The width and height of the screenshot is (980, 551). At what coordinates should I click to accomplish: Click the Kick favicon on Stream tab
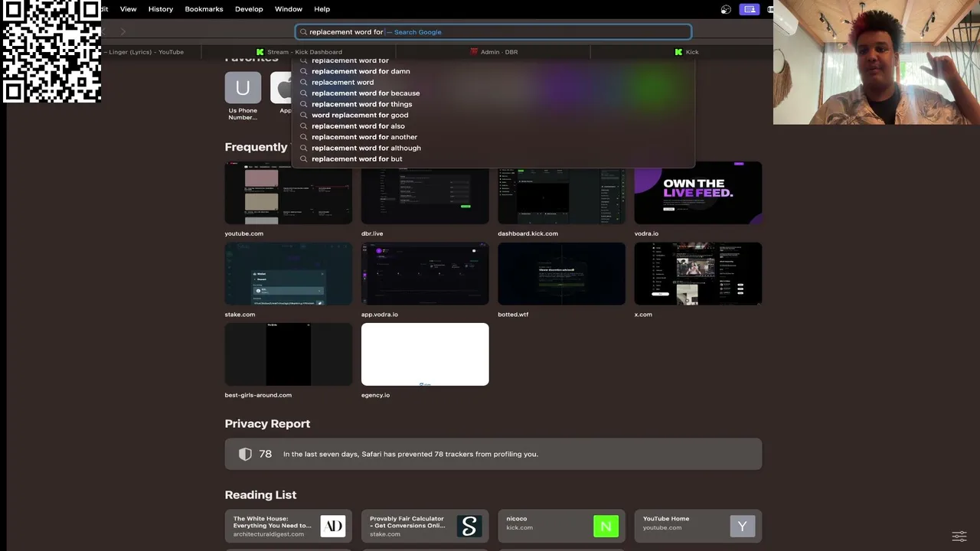click(260, 52)
